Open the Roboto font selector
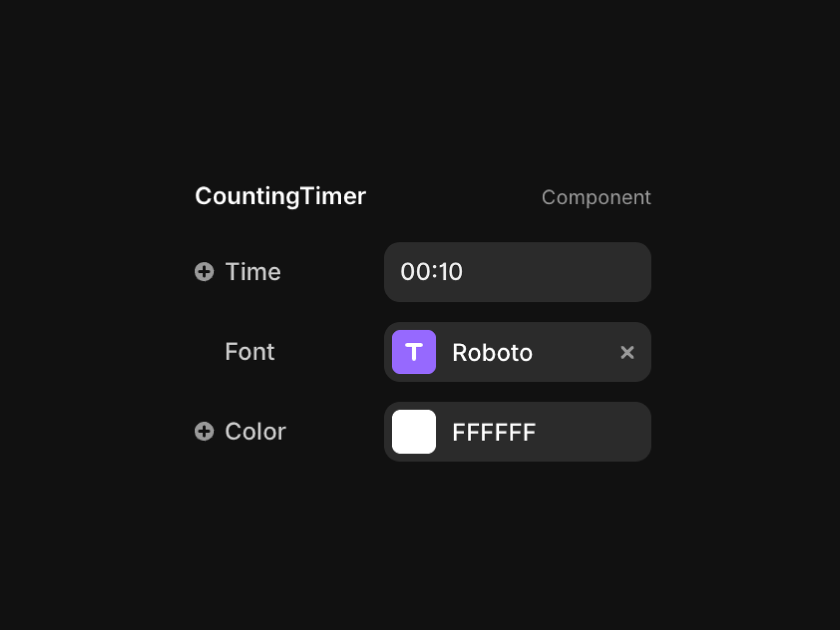This screenshot has height=630, width=840. [x=492, y=352]
